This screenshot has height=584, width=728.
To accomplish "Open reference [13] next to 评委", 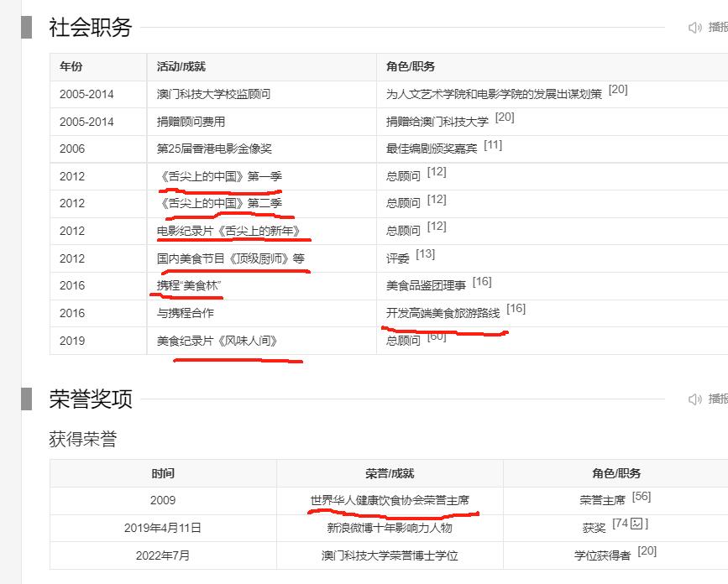I will click(x=426, y=254).
